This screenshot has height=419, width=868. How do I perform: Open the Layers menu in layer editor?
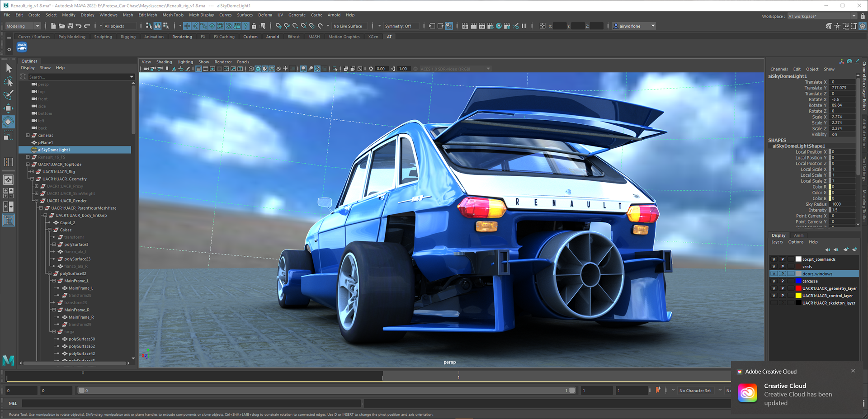tap(777, 242)
